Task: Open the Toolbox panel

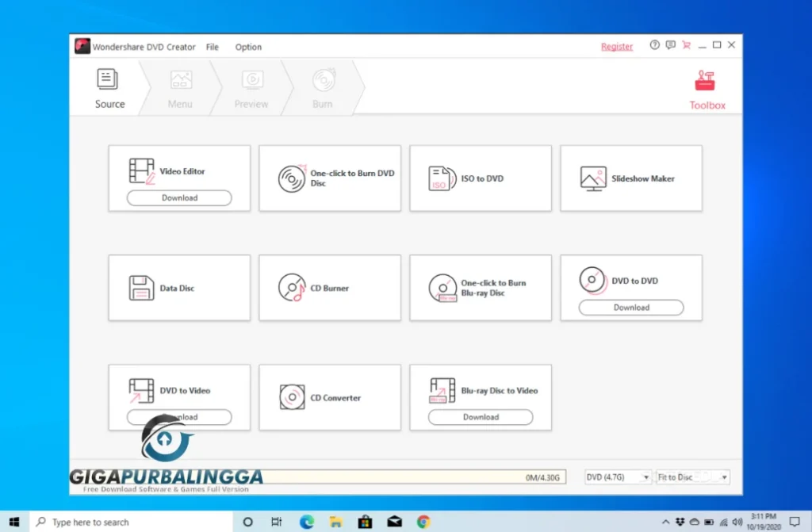Action: click(x=706, y=89)
